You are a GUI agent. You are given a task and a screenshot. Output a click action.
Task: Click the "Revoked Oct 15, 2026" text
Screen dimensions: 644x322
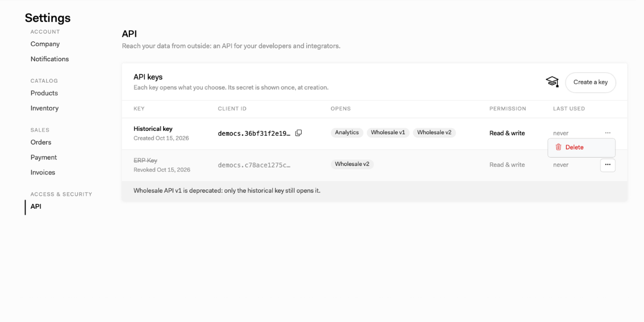click(162, 170)
